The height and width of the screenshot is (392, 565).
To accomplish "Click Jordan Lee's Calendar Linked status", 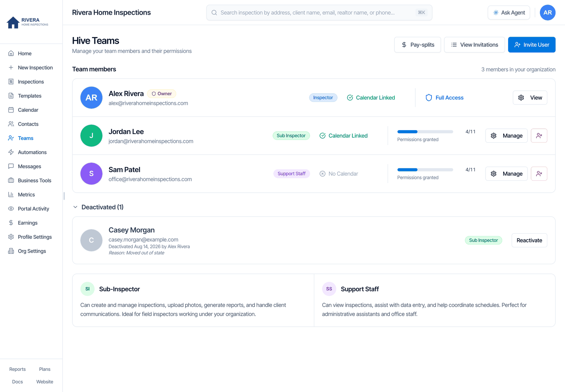I will (344, 136).
